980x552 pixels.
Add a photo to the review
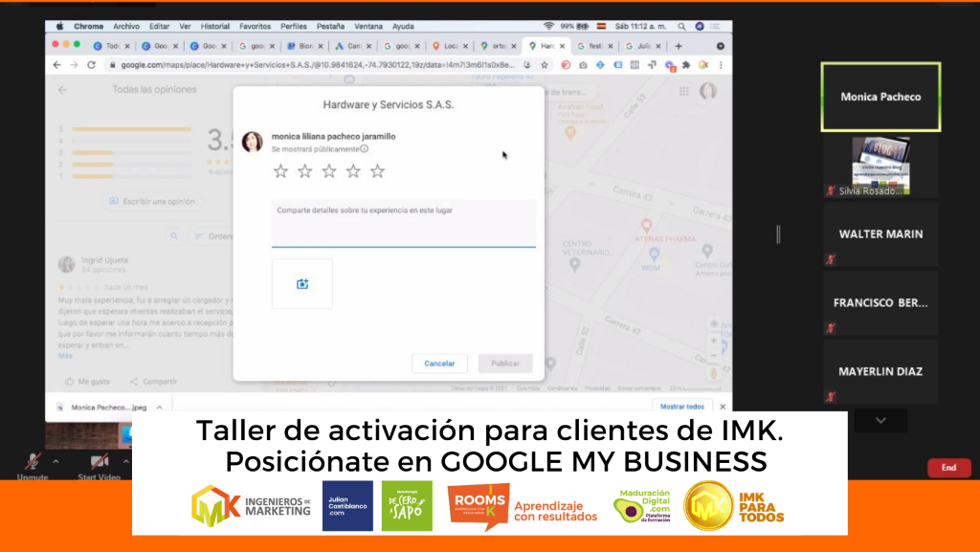click(x=302, y=284)
